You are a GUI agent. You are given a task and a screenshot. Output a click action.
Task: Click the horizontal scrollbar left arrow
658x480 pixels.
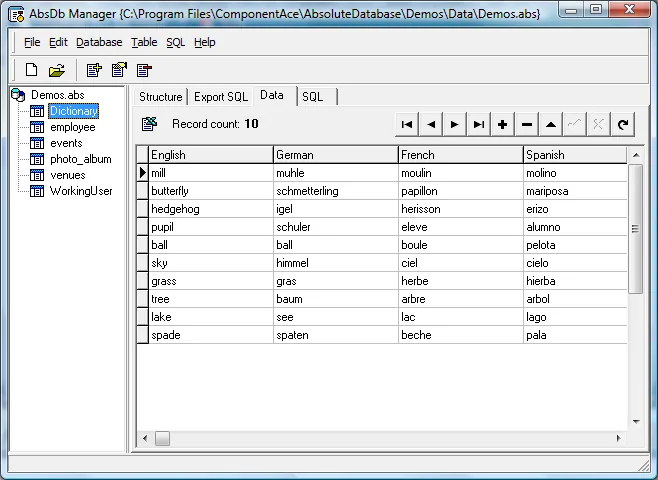click(145, 438)
